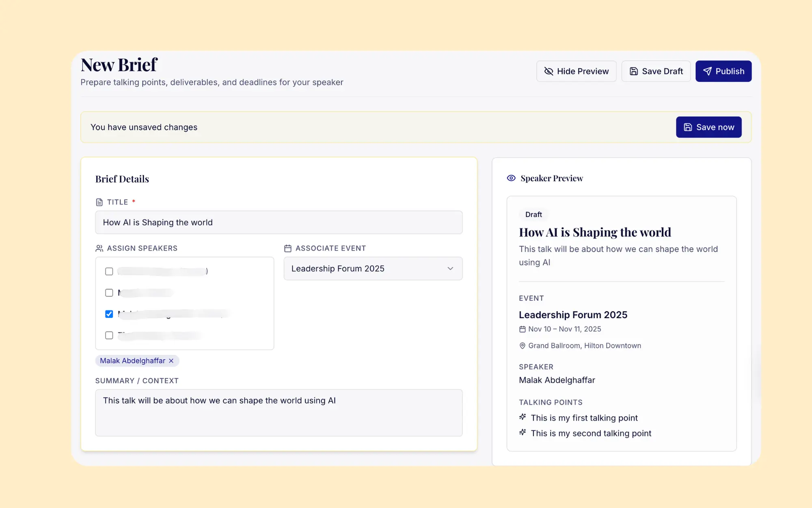Screen dimensions: 812x508
Task: Uncheck the third checked speaker checkbox
Action: point(109,314)
